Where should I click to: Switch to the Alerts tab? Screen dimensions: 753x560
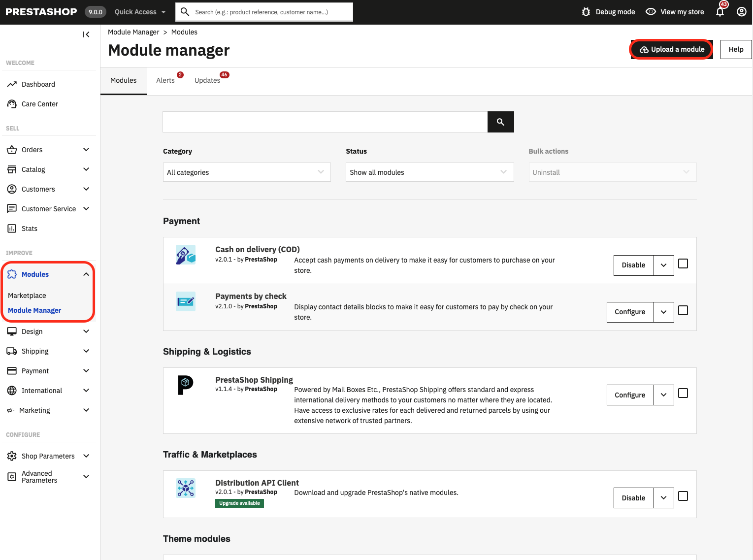point(165,81)
